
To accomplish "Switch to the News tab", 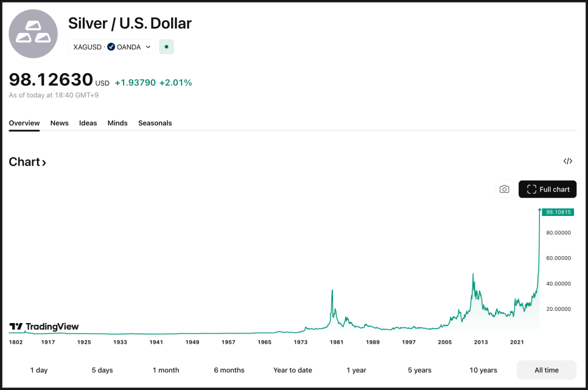I will 60,123.
